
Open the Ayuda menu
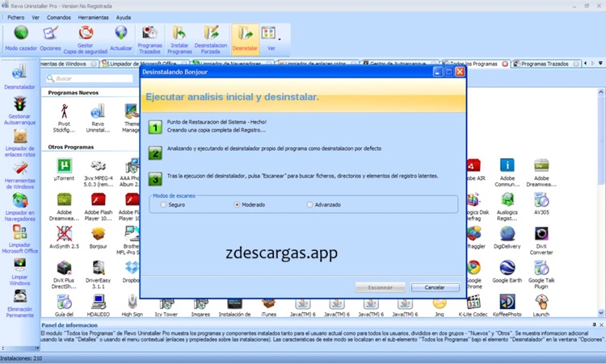click(x=124, y=18)
